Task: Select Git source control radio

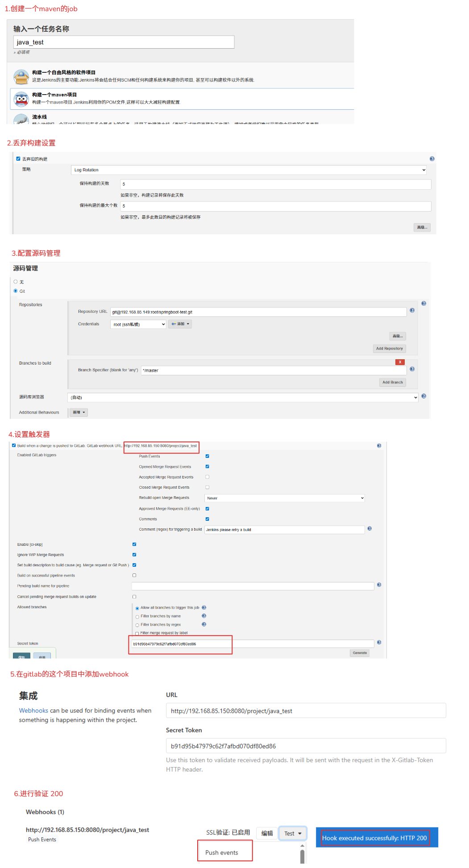Action: (16, 291)
